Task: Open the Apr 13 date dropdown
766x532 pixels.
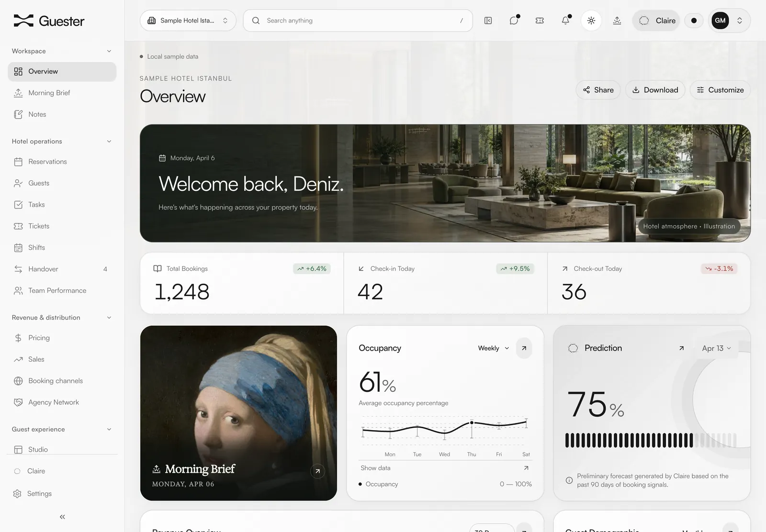Action: [x=716, y=348]
